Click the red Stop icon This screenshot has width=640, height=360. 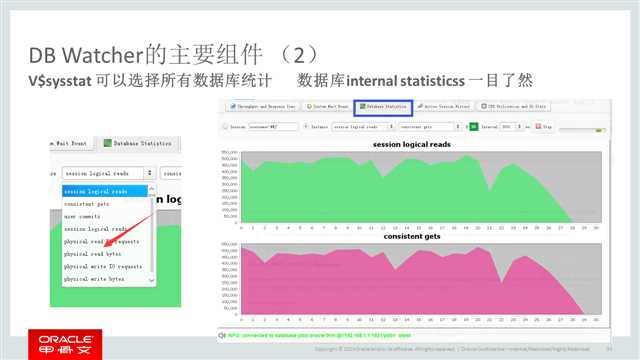pos(538,127)
